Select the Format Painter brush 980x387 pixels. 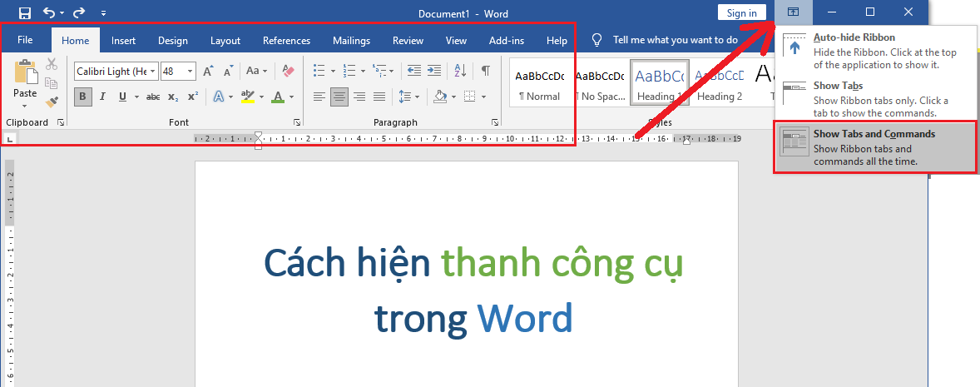coord(52,102)
